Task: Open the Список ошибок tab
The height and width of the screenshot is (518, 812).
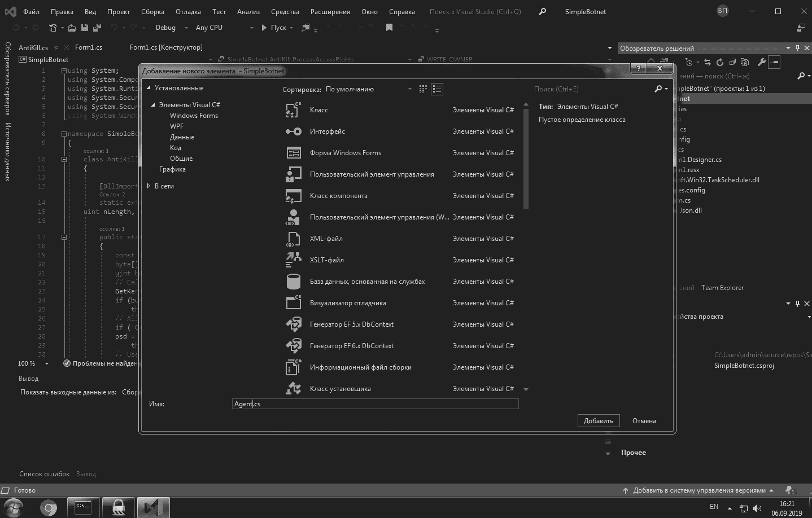Action: pos(45,474)
